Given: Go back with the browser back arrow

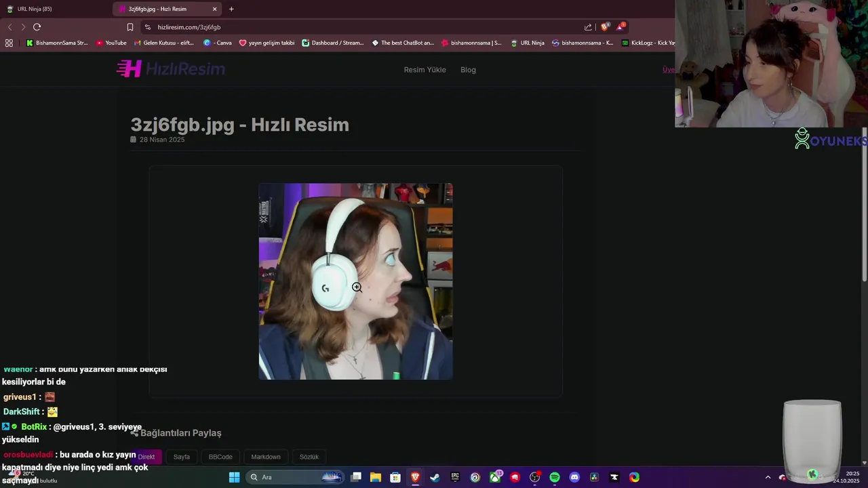Looking at the screenshot, I should 9,27.
